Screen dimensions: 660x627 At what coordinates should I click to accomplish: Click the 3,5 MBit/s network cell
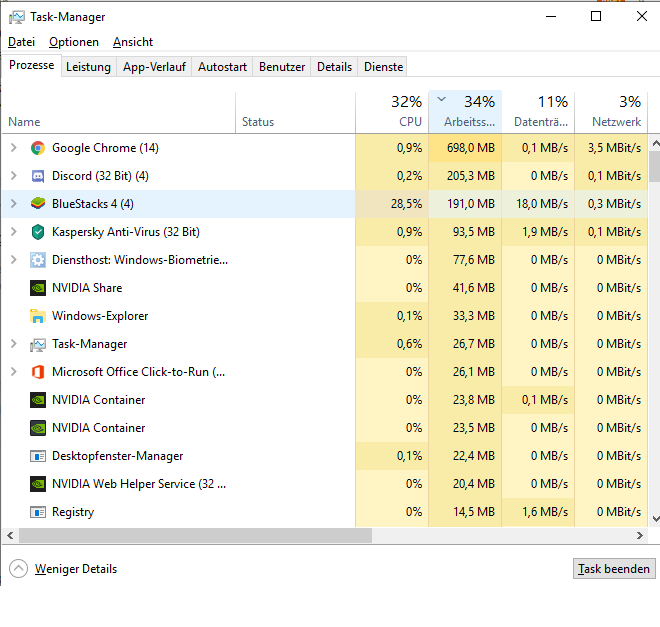point(611,148)
